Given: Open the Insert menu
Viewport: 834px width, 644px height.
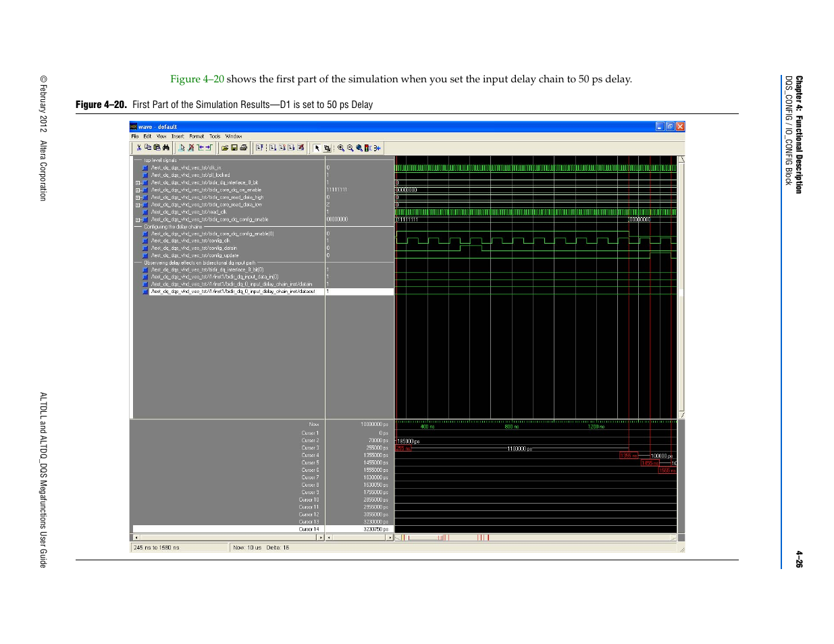Looking at the screenshot, I should tap(178, 136).
